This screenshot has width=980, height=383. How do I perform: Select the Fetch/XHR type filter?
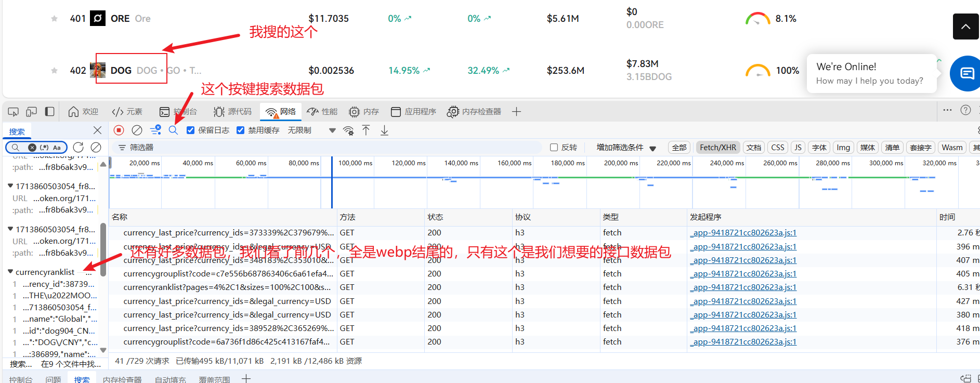coord(717,148)
